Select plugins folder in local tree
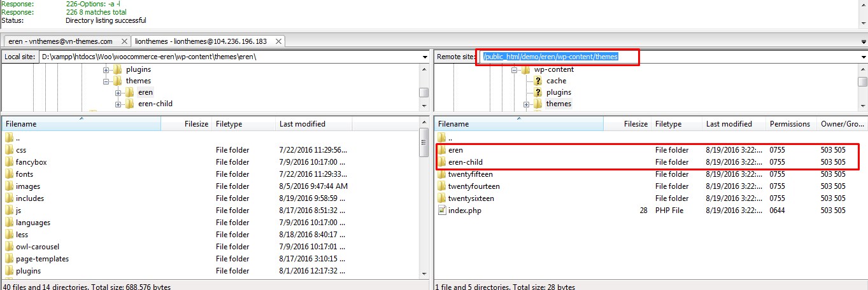868x290 pixels. (138, 69)
